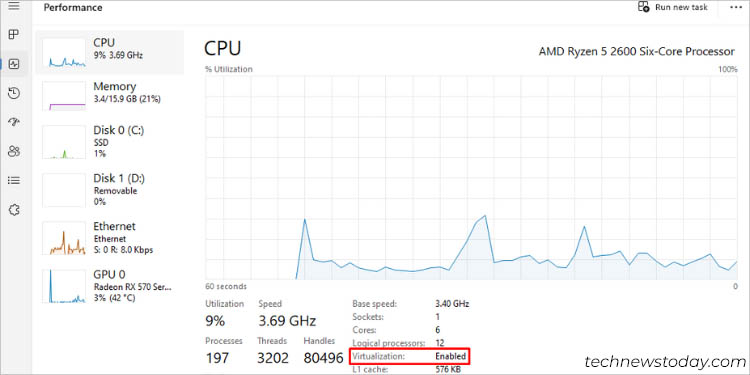The height and width of the screenshot is (375, 750).
Task: Click the Virtualization Enabled field
Action: [410, 356]
